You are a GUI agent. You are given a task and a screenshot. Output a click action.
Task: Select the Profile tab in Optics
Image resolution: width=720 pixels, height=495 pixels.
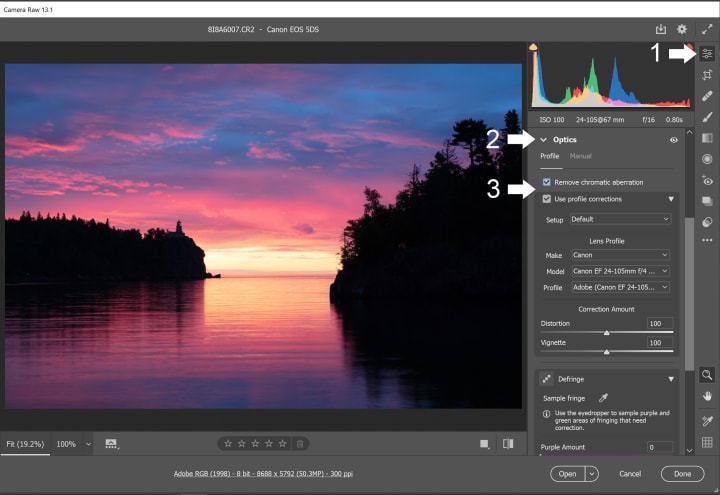point(550,156)
